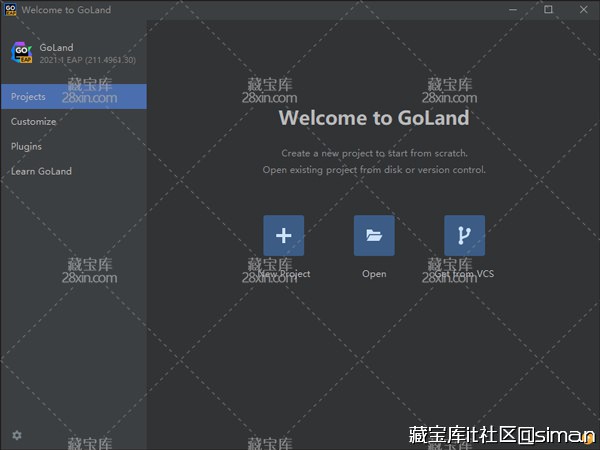Viewport: 600px width, 450px height.
Task: Click the New Project text label
Action: [284, 274]
